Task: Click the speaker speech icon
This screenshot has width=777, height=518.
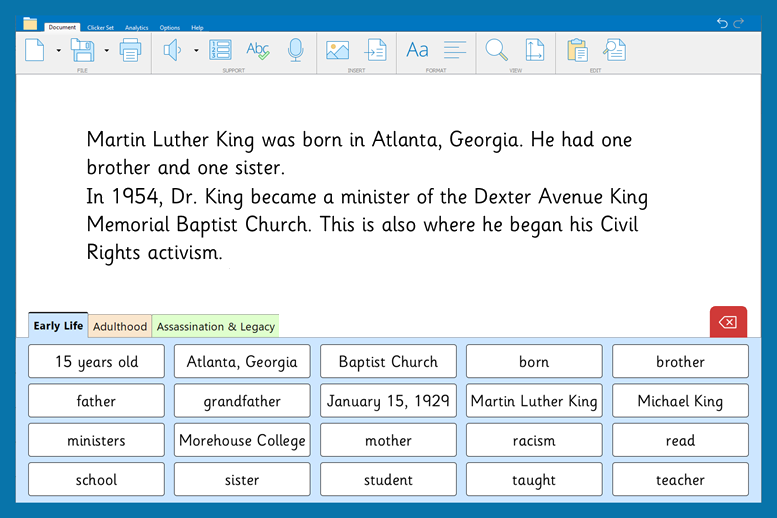Action: (x=173, y=50)
